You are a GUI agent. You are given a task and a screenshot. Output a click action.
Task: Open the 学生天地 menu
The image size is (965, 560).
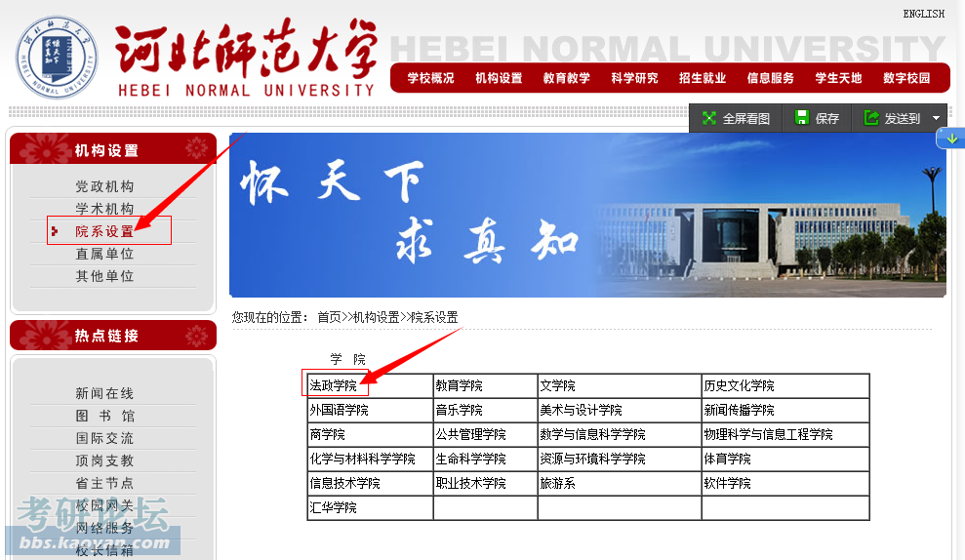[838, 78]
